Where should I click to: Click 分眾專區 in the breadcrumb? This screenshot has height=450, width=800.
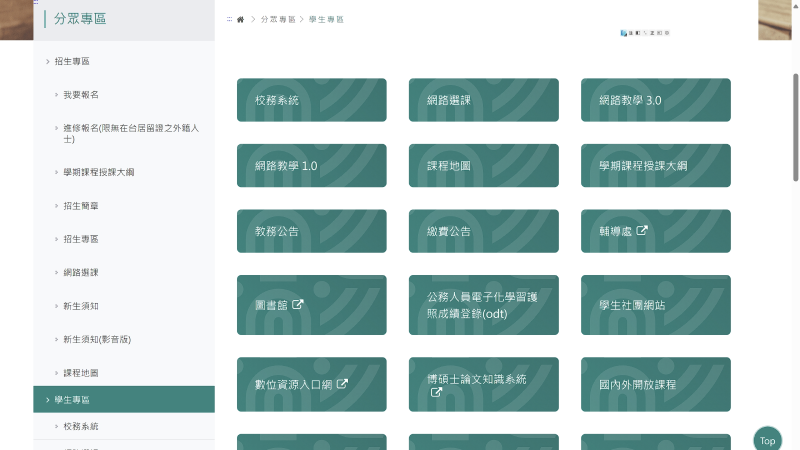coord(277,20)
